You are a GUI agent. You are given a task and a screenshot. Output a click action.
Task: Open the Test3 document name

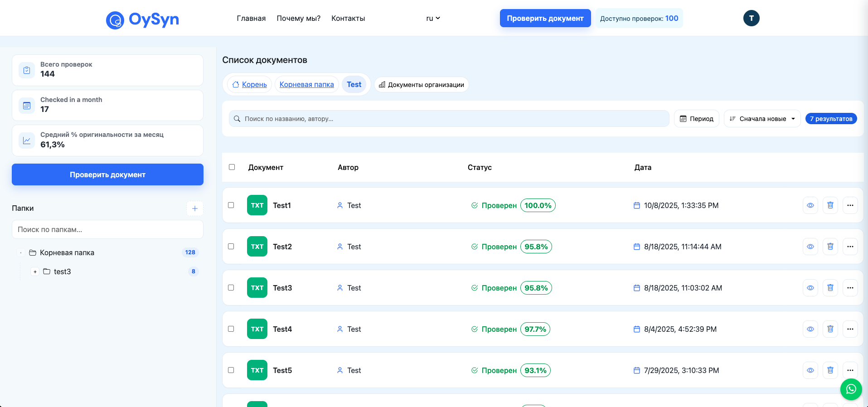(282, 288)
